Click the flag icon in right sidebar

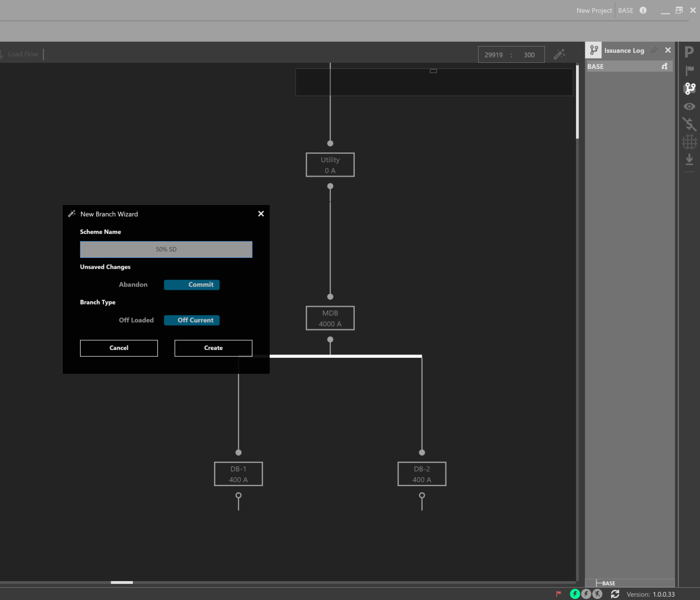tap(689, 71)
